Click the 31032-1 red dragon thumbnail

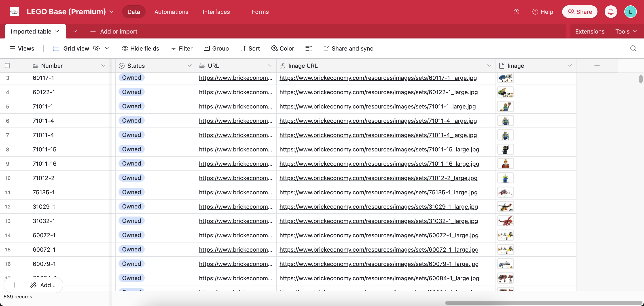point(505,221)
